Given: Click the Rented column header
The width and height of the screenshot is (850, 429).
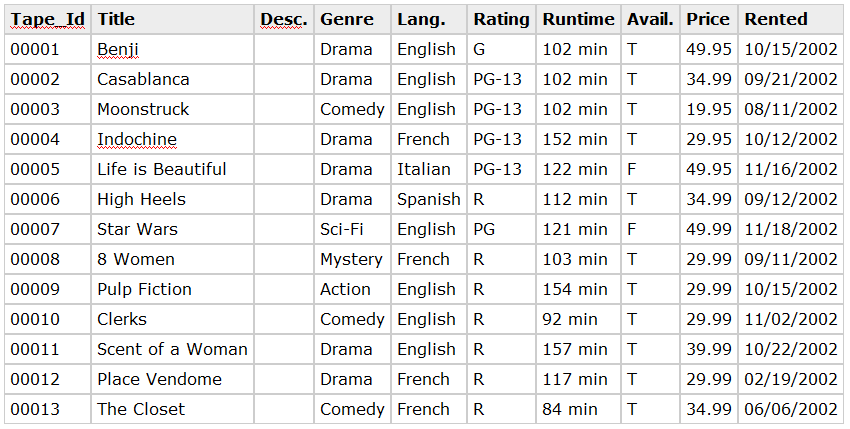Looking at the screenshot, I should (x=791, y=20).
